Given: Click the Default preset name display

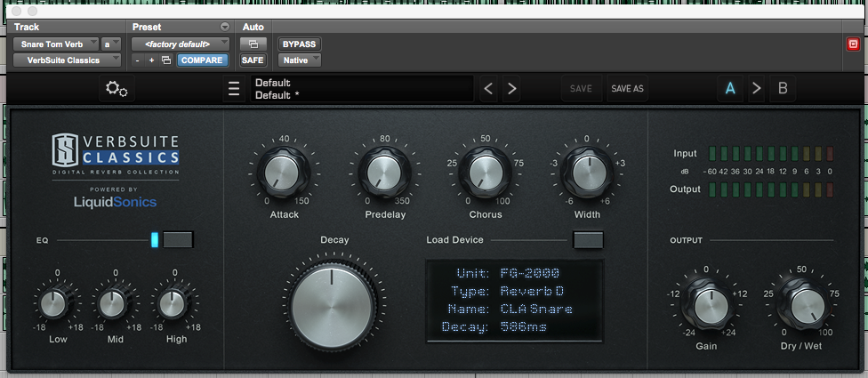Looking at the screenshot, I should tap(361, 89).
